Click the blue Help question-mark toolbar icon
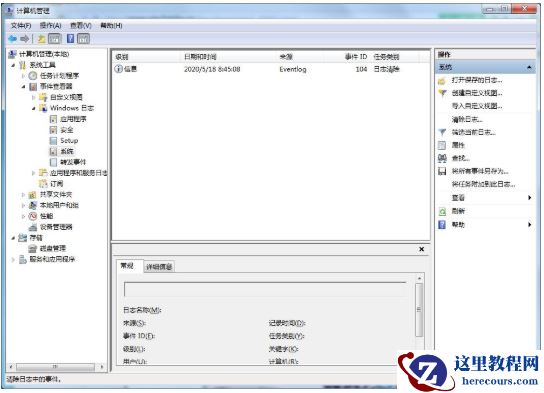 click(70, 39)
